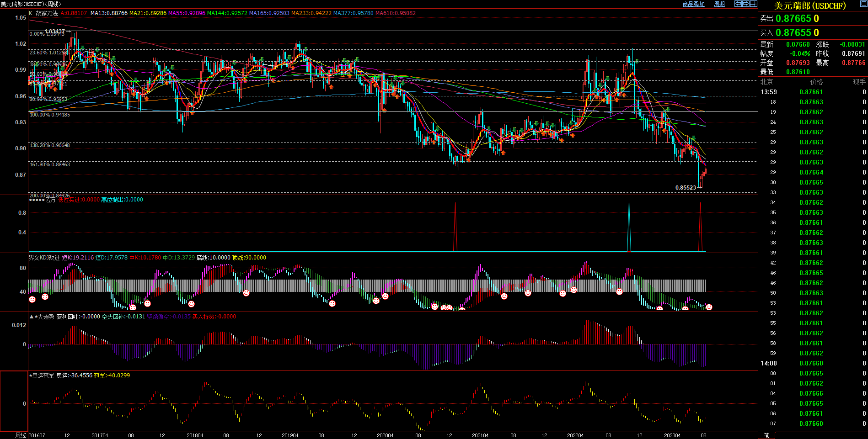Open the 周期 period selector
Image resolution: width=868 pixels, height=439 pixels.
(719, 4)
